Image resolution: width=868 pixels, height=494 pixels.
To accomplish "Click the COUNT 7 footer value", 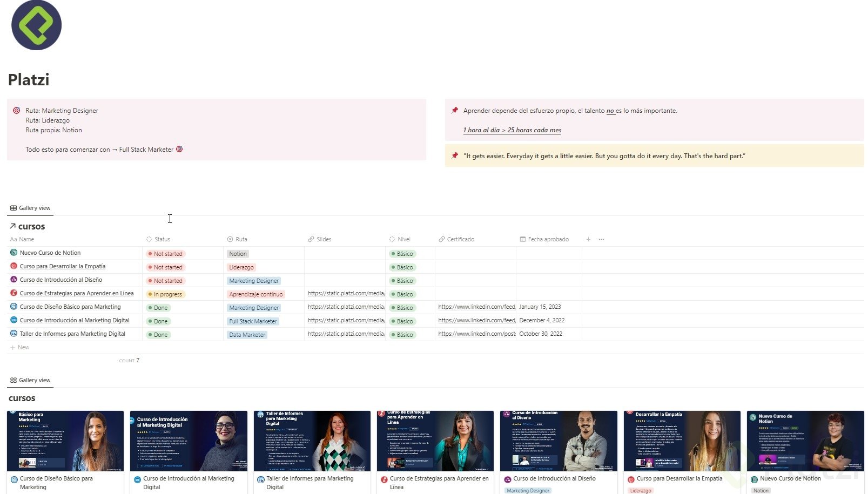I will click(x=130, y=360).
